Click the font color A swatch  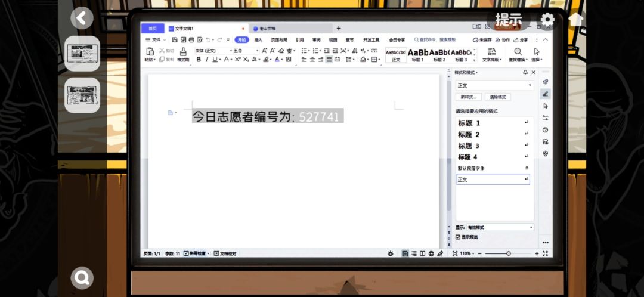(x=277, y=60)
